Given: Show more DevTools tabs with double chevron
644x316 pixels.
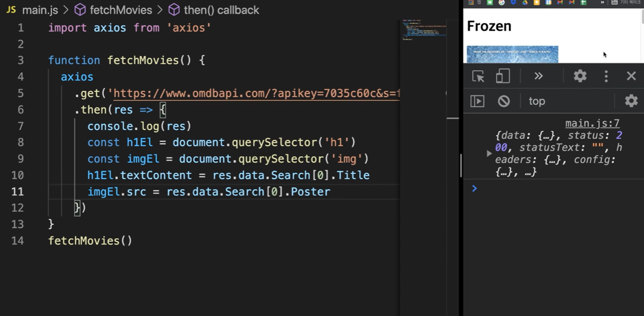Looking at the screenshot, I should pyautogui.click(x=538, y=76).
